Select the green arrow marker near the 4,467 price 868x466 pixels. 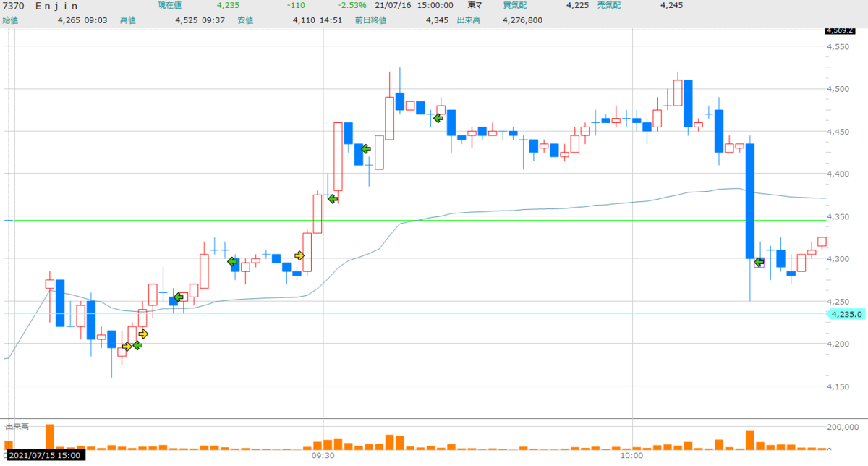[x=438, y=117]
